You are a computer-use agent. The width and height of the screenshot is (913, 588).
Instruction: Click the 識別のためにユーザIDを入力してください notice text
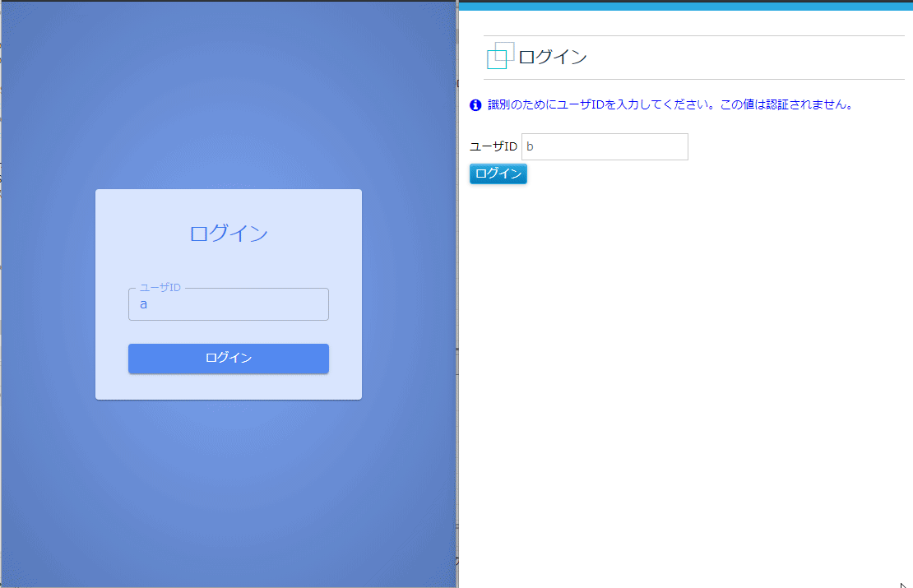click(670, 104)
